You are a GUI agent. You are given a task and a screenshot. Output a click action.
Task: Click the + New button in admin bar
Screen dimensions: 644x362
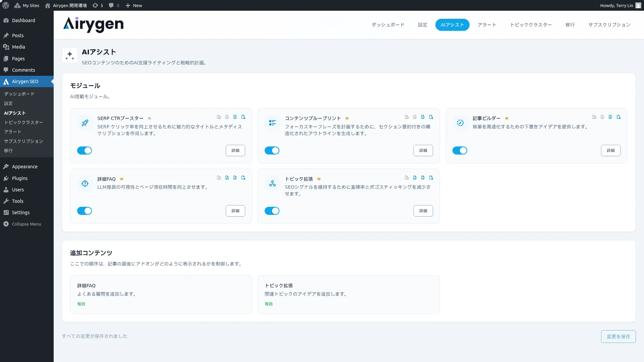pos(134,5)
